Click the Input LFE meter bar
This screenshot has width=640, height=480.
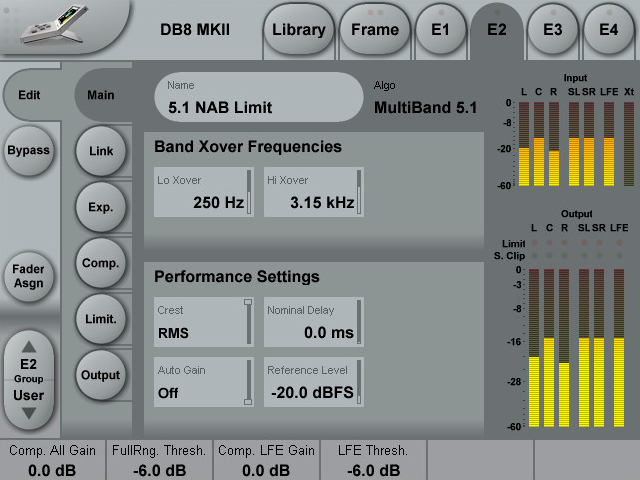609,144
